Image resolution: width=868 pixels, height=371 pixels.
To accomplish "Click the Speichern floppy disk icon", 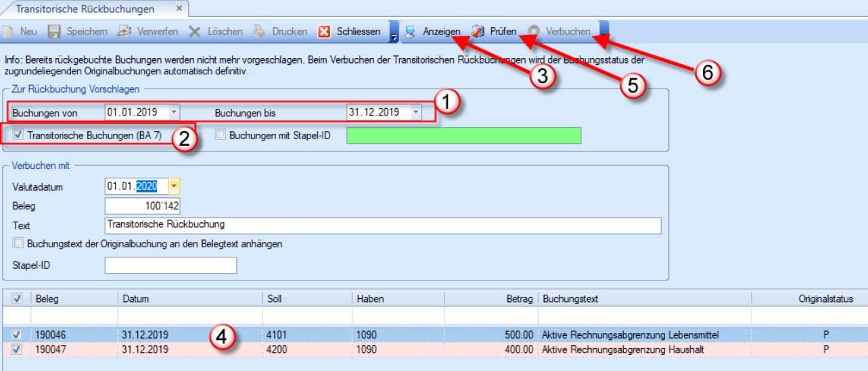I will pos(55,31).
